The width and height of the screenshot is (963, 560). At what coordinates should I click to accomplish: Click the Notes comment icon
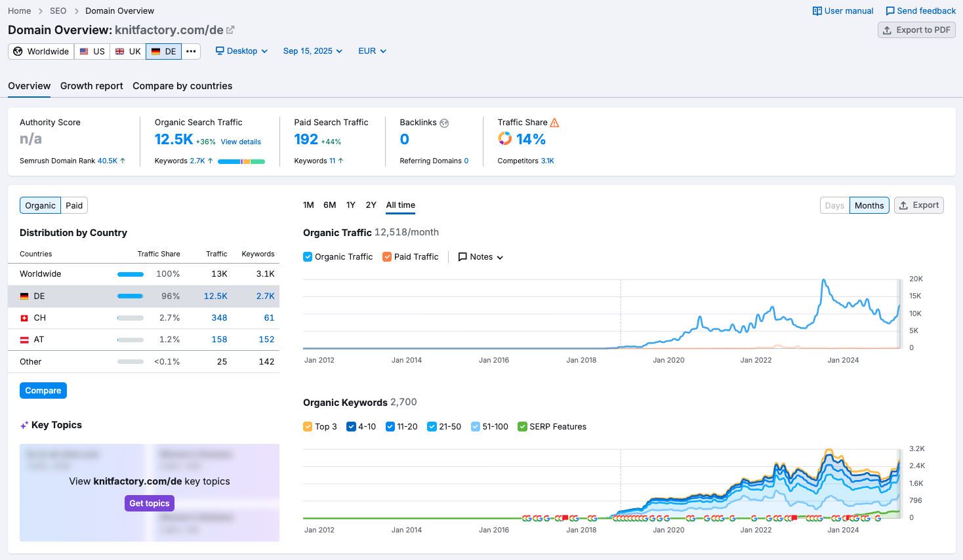pos(462,257)
